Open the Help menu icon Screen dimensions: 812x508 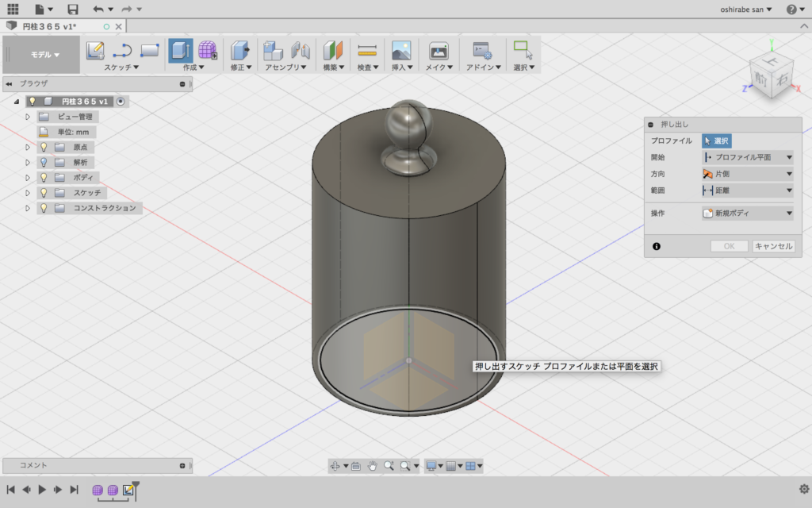(x=795, y=9)
